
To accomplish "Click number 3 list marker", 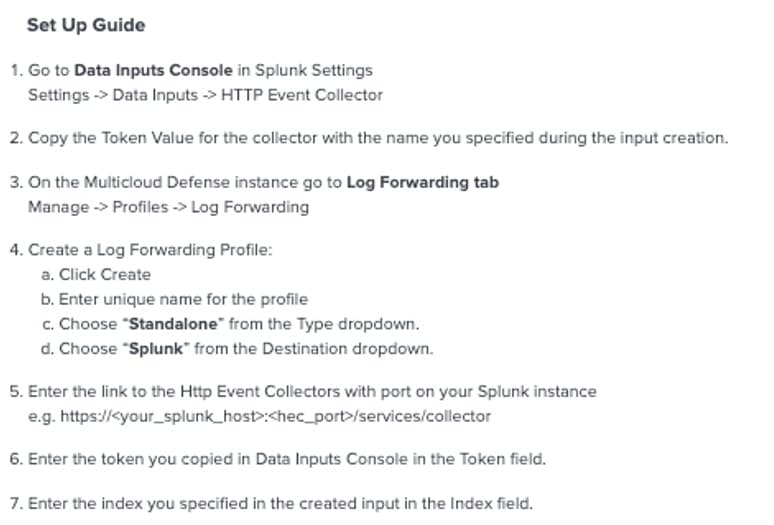I will (14, 182).
